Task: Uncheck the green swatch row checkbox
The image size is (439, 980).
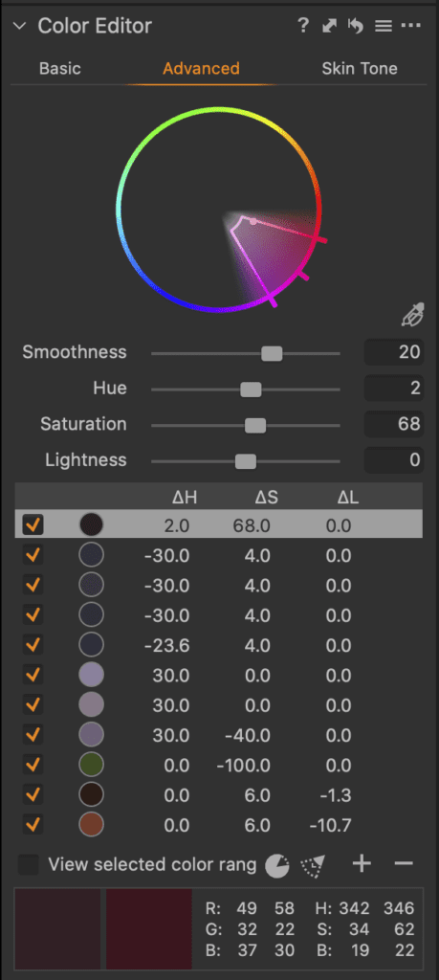Action: click(x=33, y=765)
